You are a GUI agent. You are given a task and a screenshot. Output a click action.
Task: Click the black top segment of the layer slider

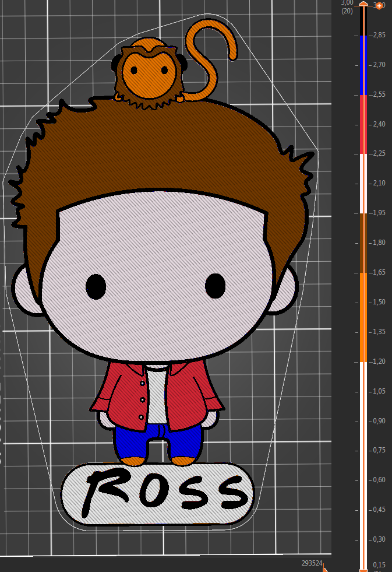click(x=363, y=21)
